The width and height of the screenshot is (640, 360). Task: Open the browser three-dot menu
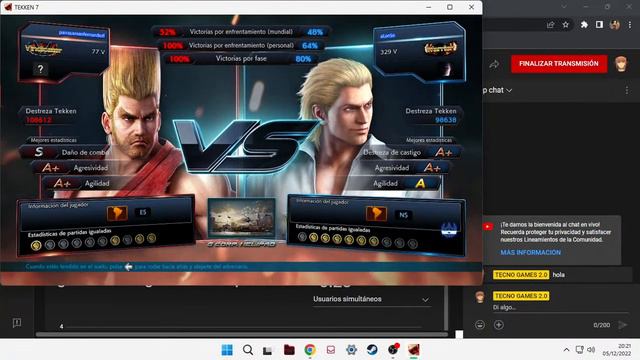click(x=630, y=25)
